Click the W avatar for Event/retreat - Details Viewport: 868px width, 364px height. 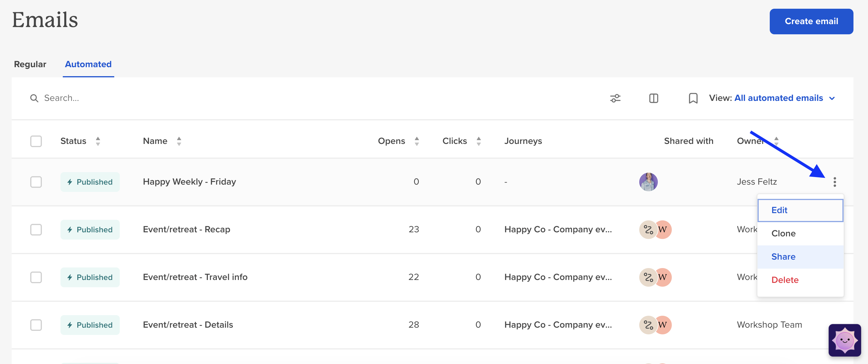[663, 325]
